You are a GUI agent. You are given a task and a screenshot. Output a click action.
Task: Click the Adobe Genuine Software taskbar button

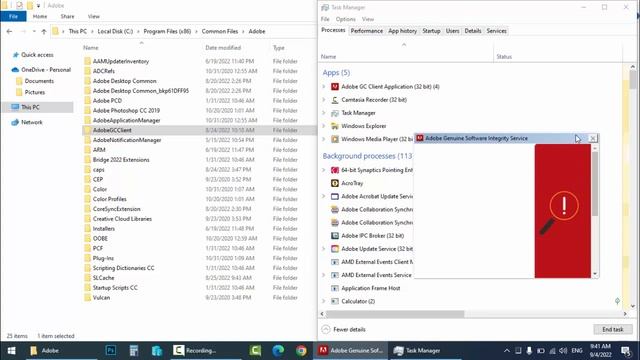351,350
